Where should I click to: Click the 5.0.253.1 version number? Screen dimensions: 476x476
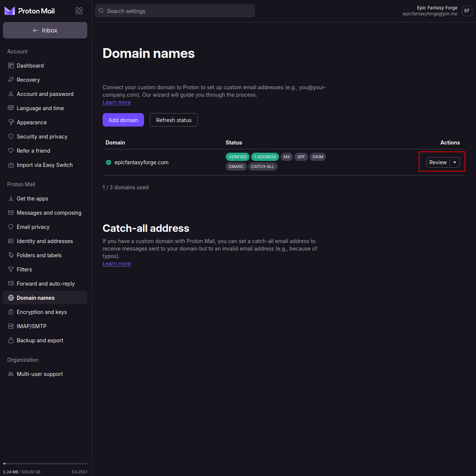point(80,472)
